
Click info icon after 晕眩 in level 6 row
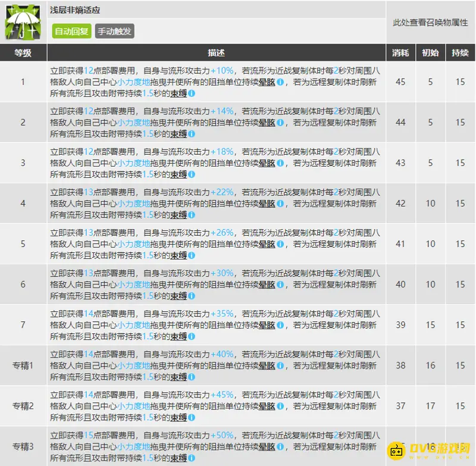pos(280,284)
